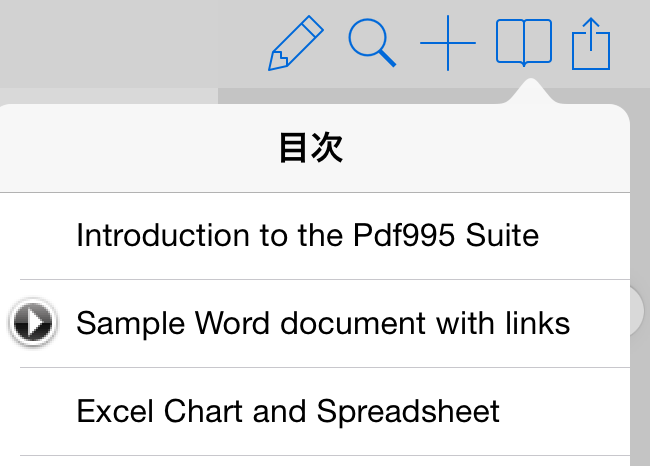Tap blank space left of Introduction entry
The height and width of the screenshot is (466, 650).
[38, 235]
